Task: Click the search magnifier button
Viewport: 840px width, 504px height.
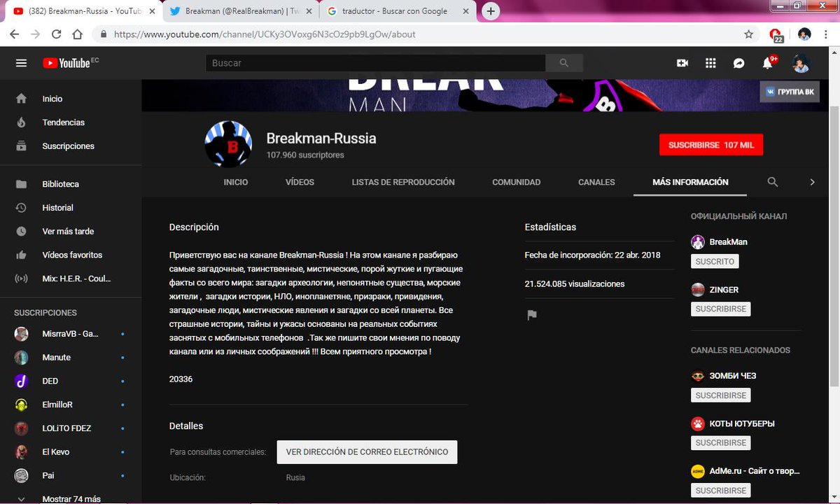Action: point(564,63)
